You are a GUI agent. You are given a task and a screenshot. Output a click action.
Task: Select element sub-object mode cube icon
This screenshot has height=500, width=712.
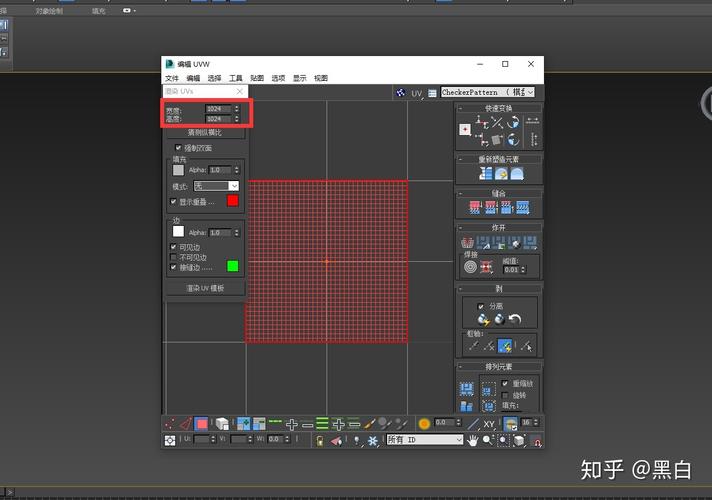(x=222, y=424)
